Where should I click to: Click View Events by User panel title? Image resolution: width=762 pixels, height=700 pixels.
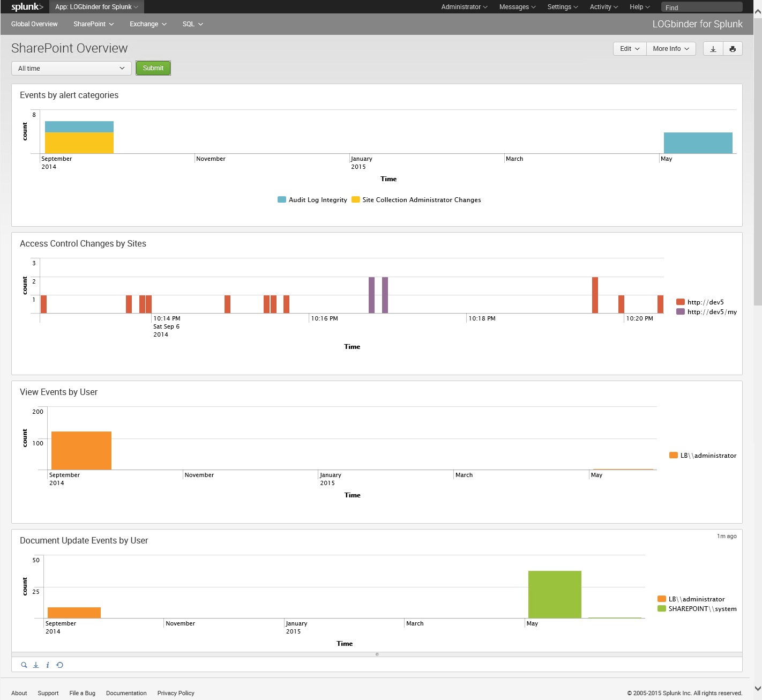(59, 392)
